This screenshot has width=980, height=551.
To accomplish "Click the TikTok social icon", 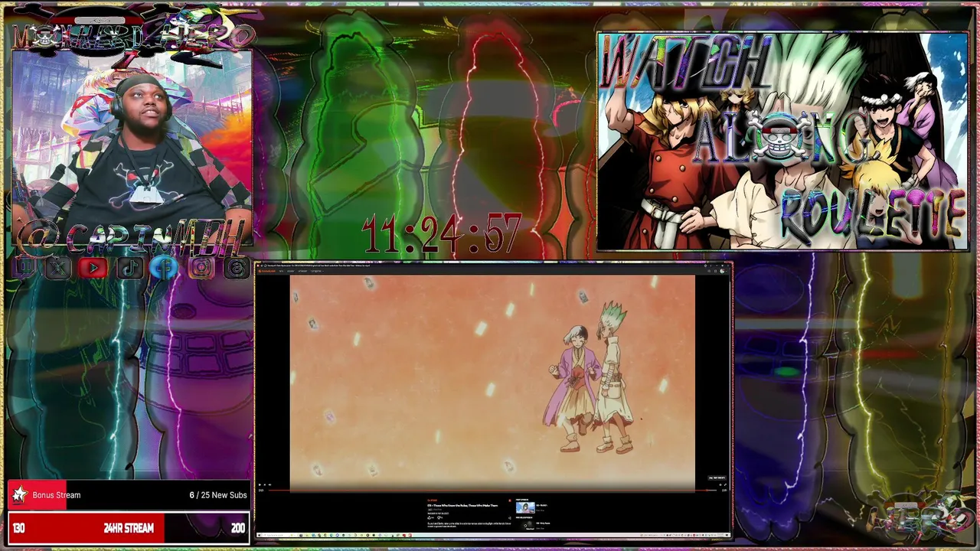I will (129, 268).
